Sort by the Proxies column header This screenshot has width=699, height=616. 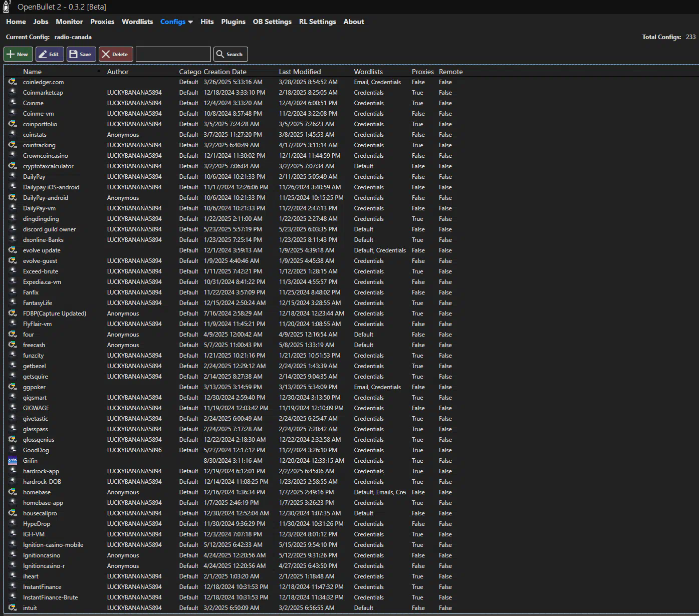tap(423, 72)
